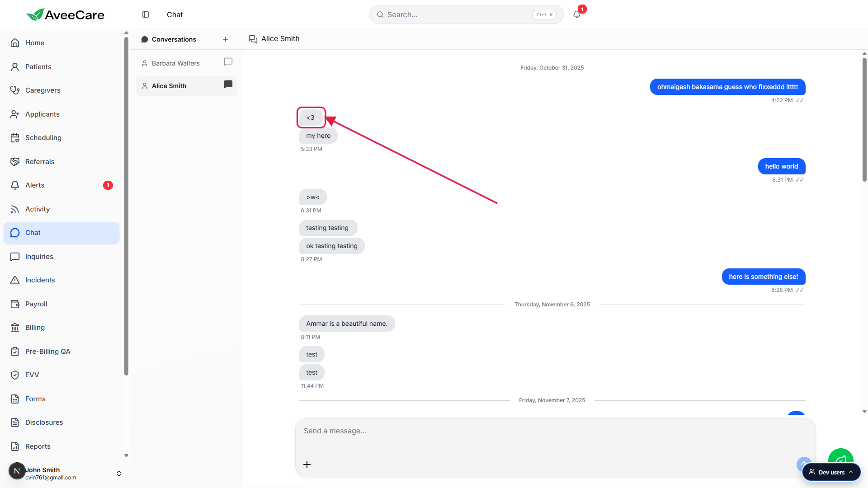The image size is (868, 488).
Task: Click the Caregivers stethoscope icon
Action: (15, 90)
